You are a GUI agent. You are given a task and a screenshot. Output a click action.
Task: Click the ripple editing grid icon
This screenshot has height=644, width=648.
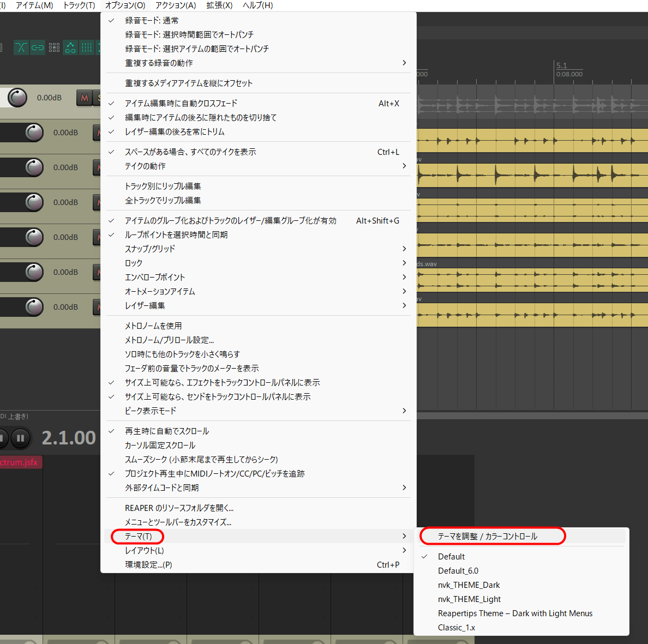pos(54,48)
